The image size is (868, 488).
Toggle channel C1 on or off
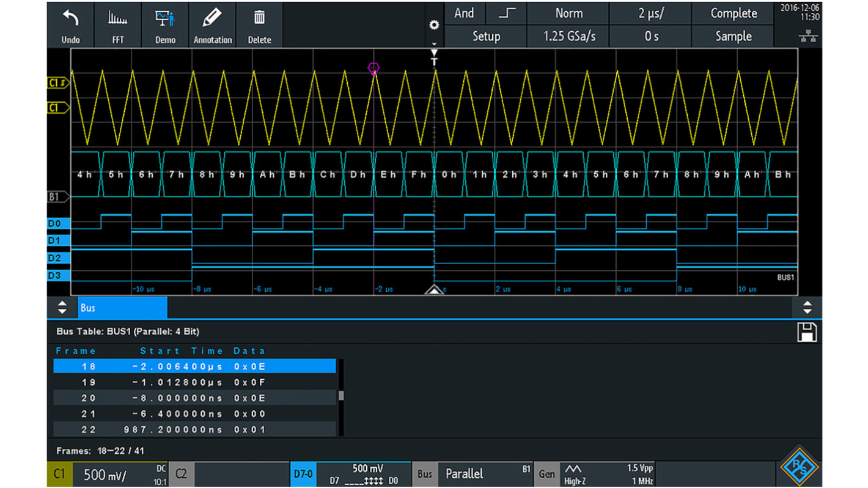coord(59,474)
